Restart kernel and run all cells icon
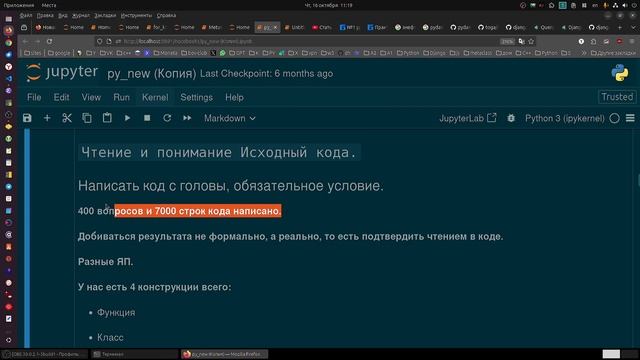Viewport: 640px width, 360px height. click(187, 118)
